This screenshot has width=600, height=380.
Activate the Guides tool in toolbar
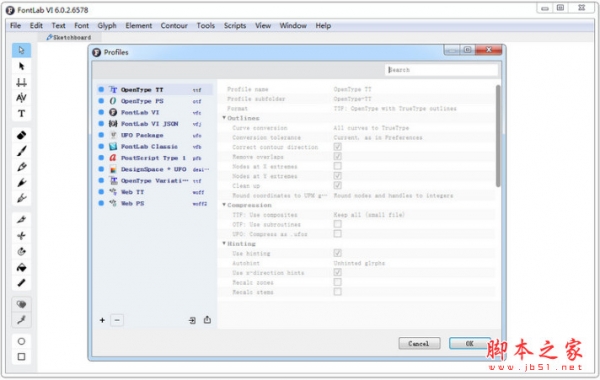21,82
